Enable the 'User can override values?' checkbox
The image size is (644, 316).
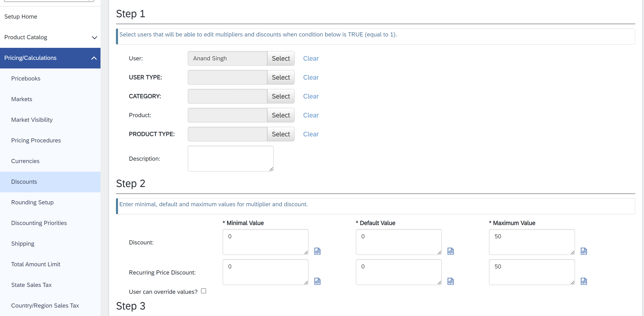coord(204,291)
